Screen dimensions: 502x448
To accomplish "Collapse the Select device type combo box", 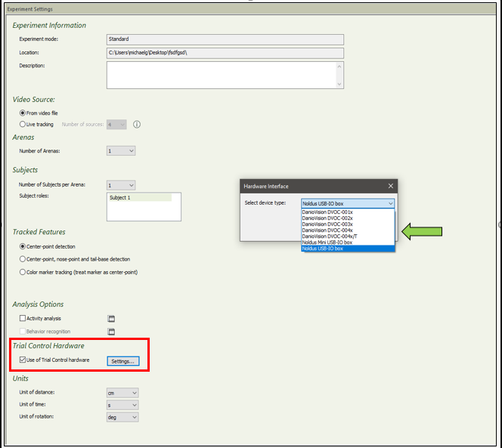I will 348,203.
